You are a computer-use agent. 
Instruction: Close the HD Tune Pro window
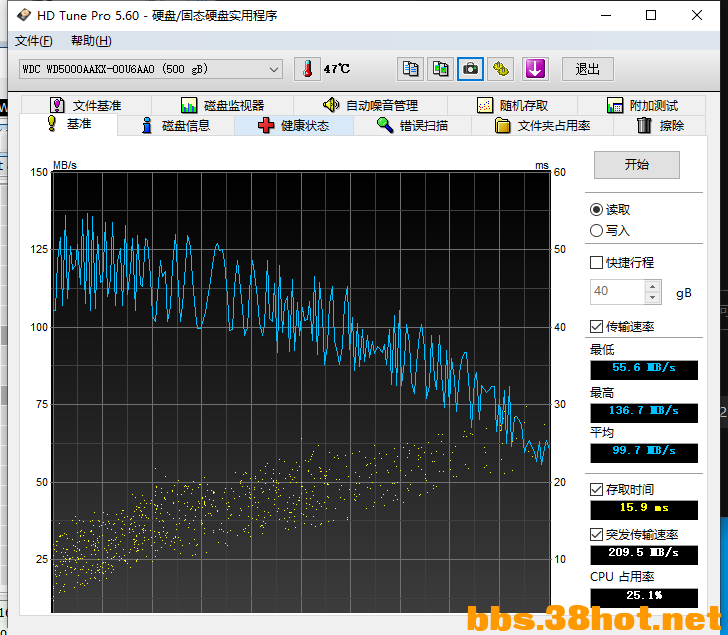(x=696, y=15)
